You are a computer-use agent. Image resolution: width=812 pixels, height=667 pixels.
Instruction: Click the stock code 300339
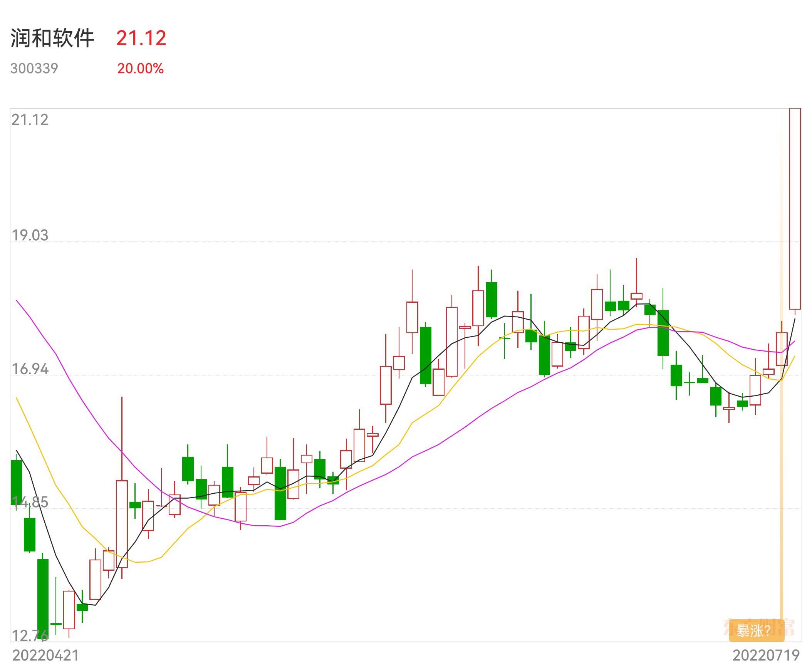34,69
